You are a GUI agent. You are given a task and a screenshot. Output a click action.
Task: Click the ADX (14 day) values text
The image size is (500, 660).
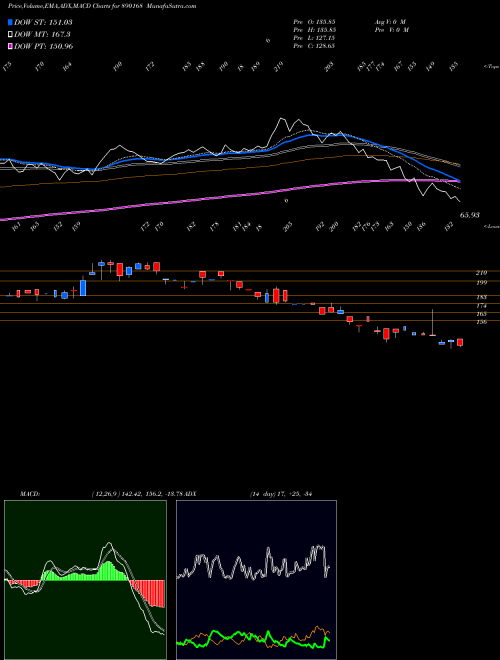tap(280, 494)
